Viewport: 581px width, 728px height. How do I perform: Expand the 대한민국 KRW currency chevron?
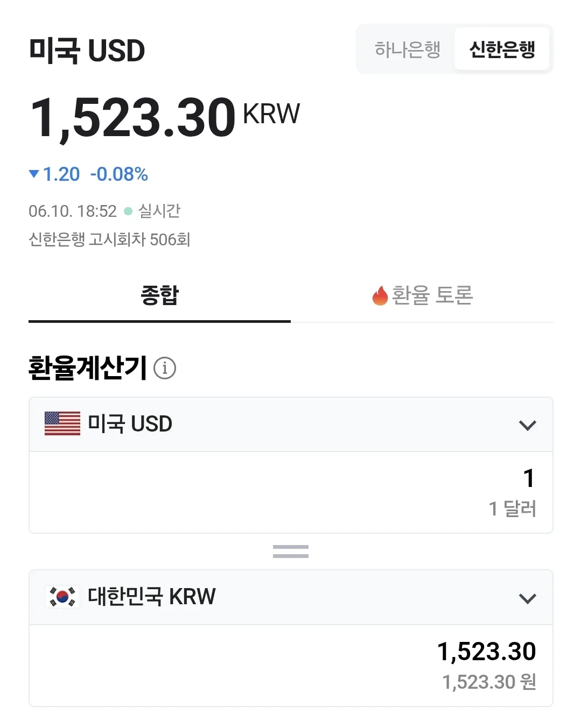528,598
